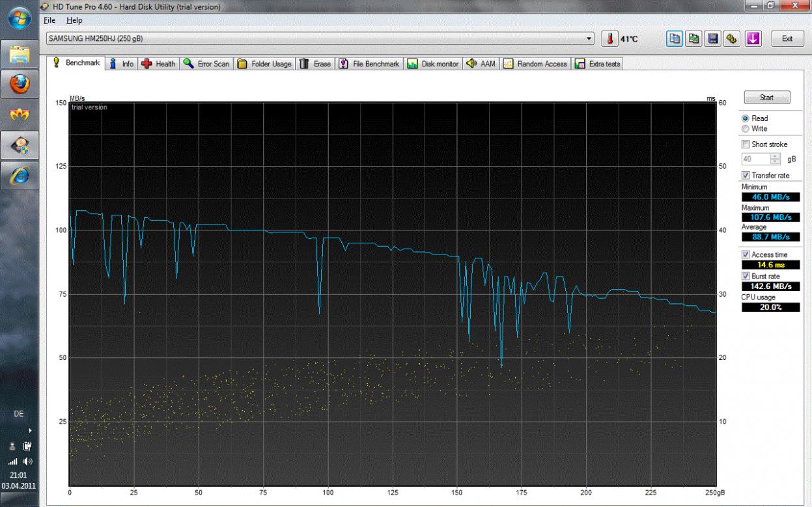Image resolution: width=812 pixels, height=507 pixels.
Task: Open SAMSUNG HM250HJ drive dropdown
Action: pyautogui.click(x=320, y=39)
